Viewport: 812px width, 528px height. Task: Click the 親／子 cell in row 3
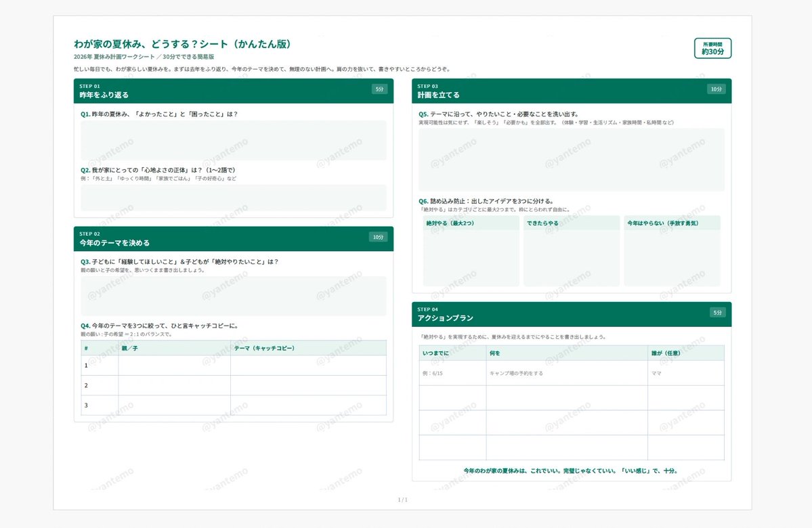pyautogui.click(x=175, y=405)
